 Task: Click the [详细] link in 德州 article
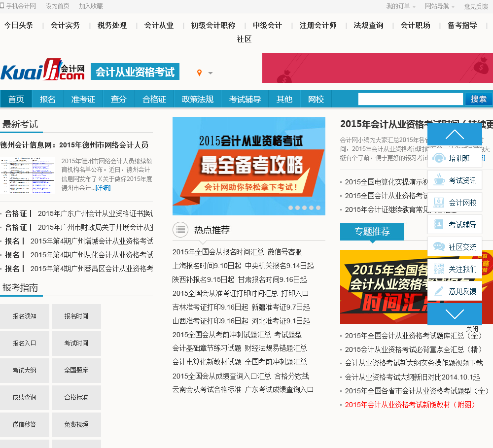[103, 188]
